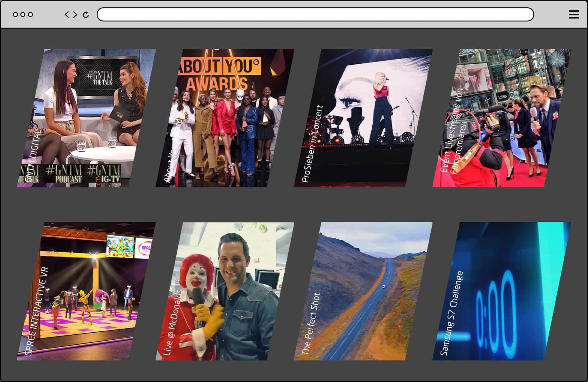Open the Samsung S7 Challenge tile
The image size is (588, 382).
coord(502,291)
